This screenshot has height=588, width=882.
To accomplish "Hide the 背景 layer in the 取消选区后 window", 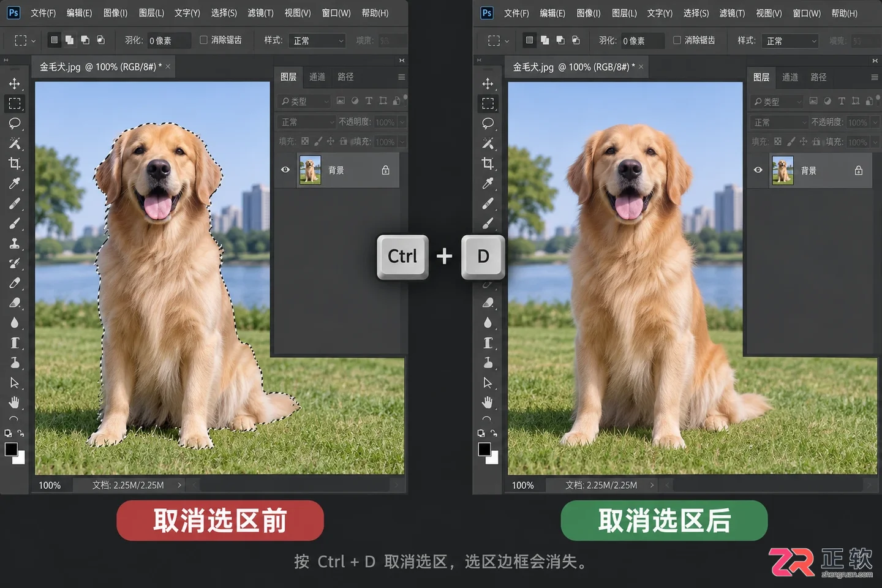I will pyautogui.click(x=758, y=170).
